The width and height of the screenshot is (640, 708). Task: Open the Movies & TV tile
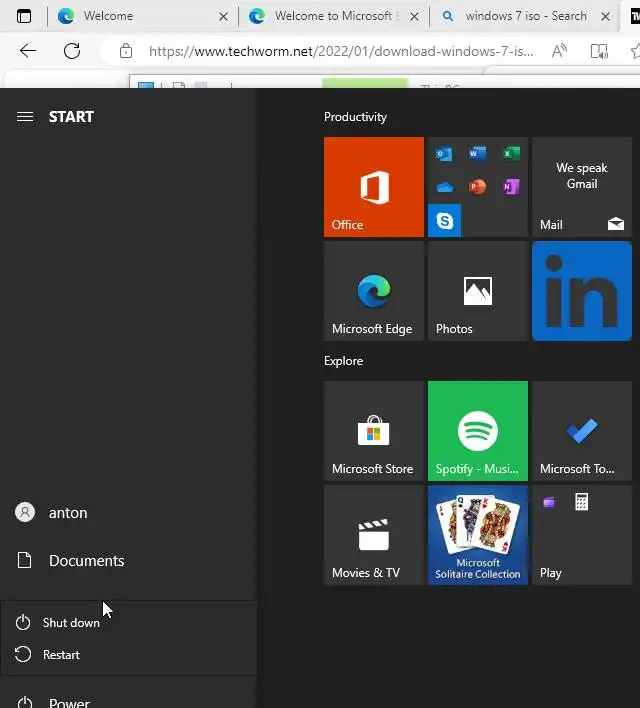(x=374, y=535)
